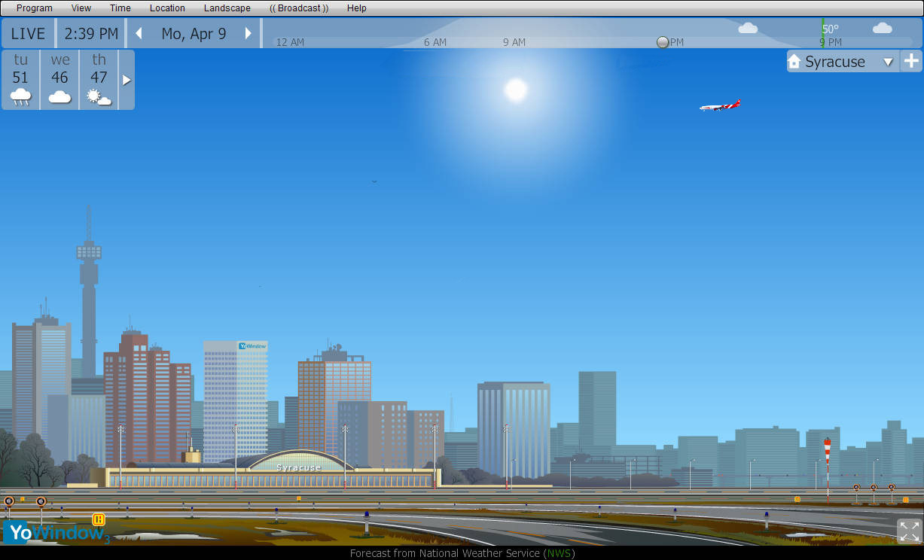Click the YoWindow logo
The image size is (924, 560).
tap(56, 531)
